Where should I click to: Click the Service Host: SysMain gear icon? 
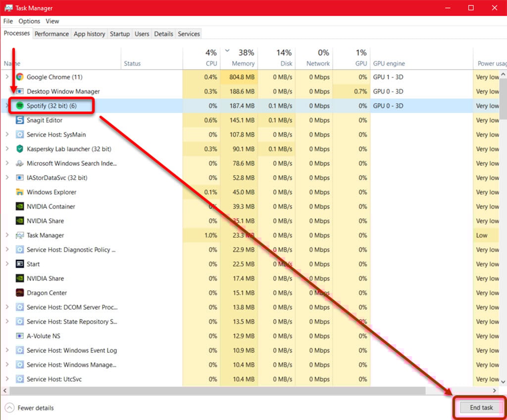pos(20,135)
